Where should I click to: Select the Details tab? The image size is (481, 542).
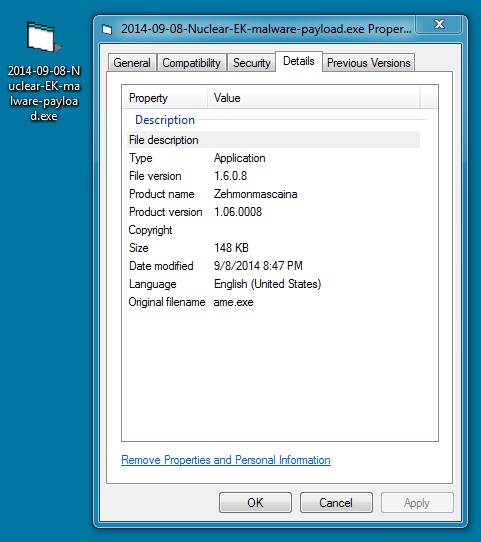click(x=299, y=62)
